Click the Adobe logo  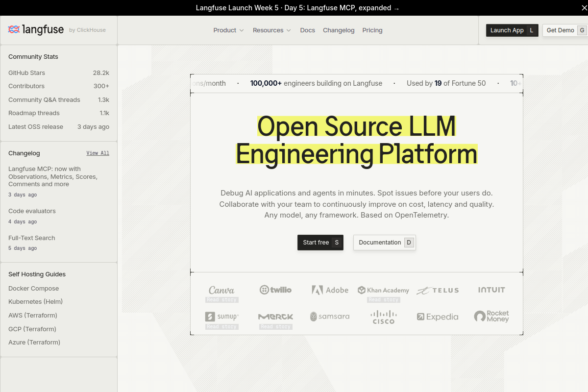click(x=330, y=290)
